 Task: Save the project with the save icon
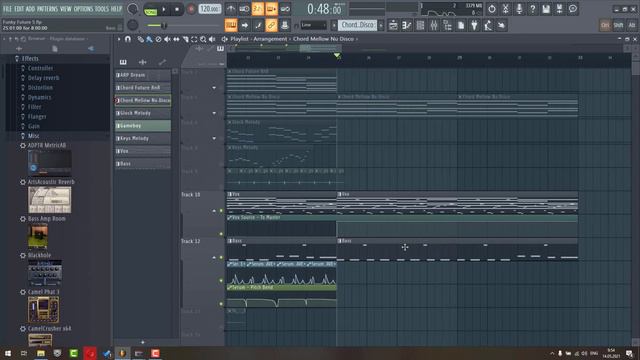click(546, 9)
